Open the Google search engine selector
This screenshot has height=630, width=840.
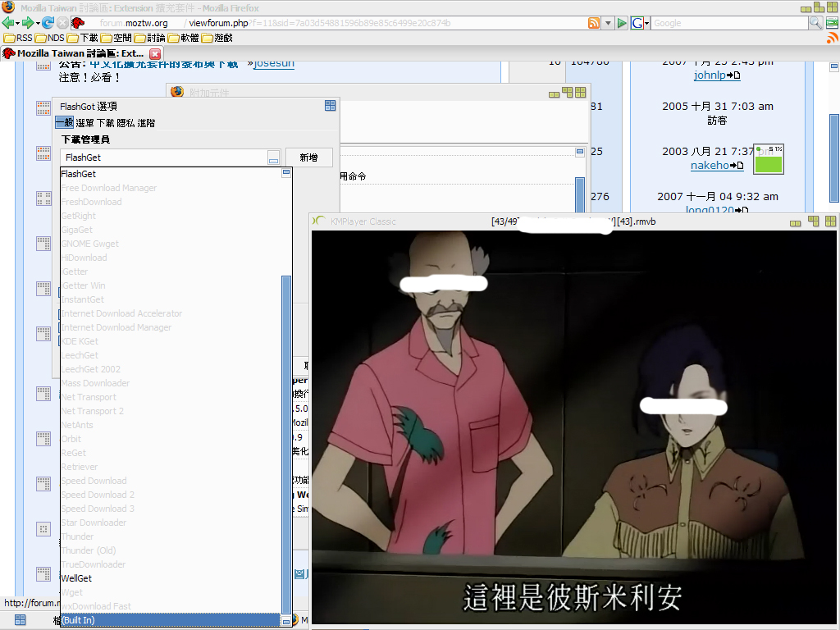click(640, 23)
